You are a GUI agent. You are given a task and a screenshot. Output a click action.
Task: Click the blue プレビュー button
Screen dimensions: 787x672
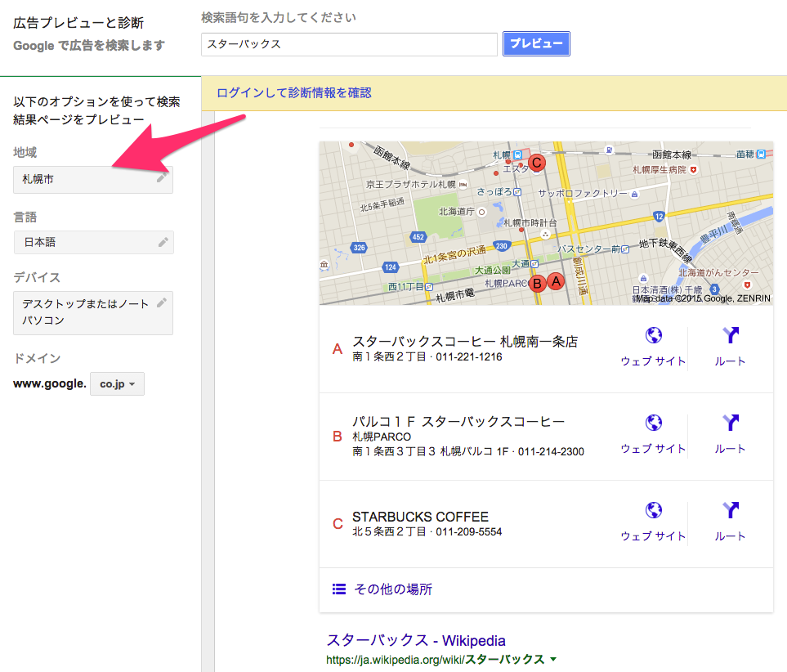(x=536, y=43)
